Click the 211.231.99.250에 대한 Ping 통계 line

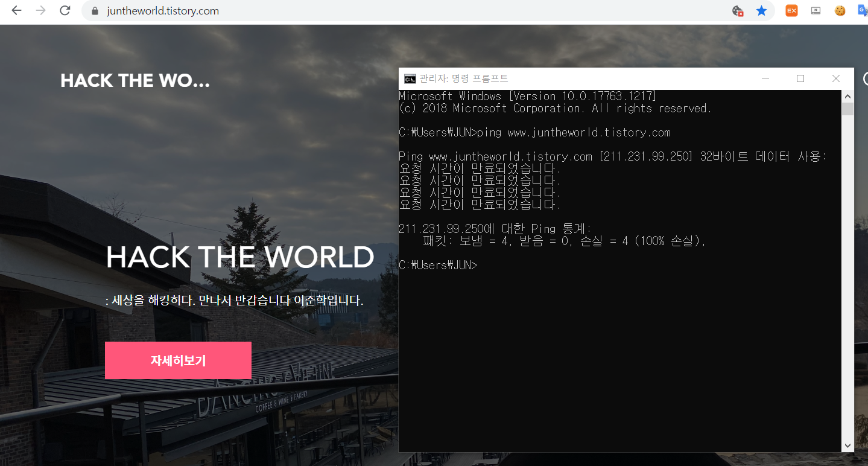[x=495, y=229]
